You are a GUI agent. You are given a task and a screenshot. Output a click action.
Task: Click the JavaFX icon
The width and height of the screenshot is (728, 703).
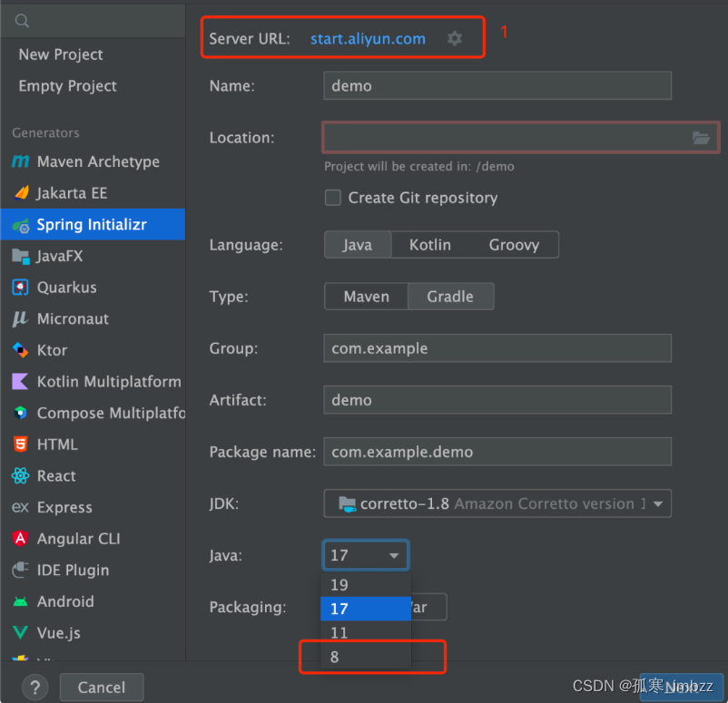point(21,256)
